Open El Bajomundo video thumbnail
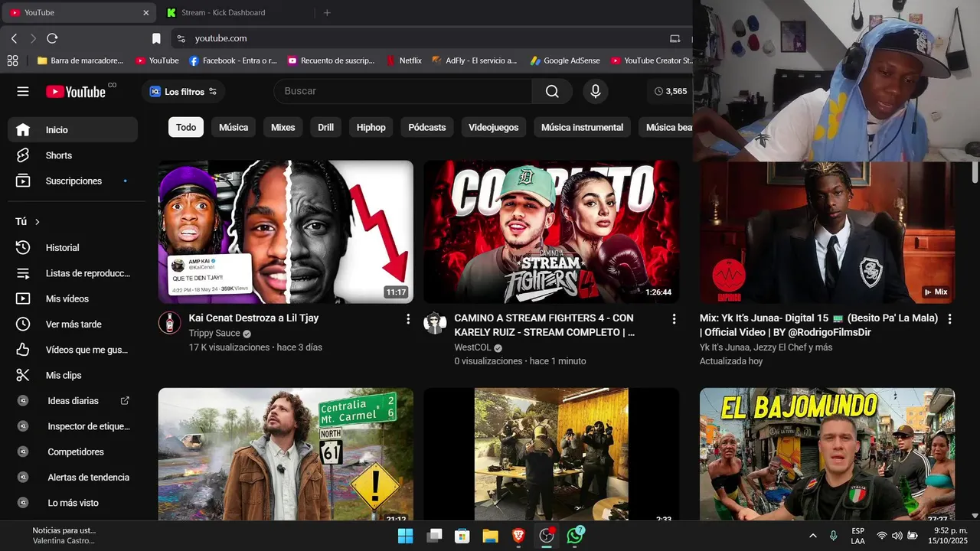Screen dimensions: 980x551 click(x=827, y=454)
